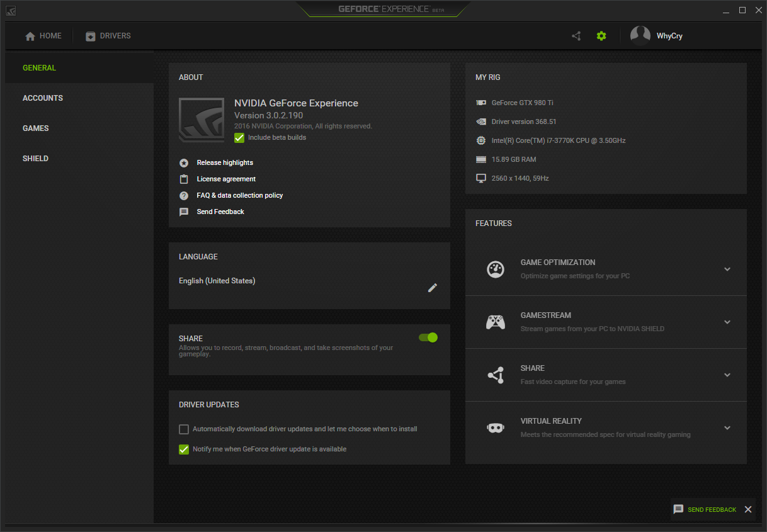Enable automatic driver update downloads checkbox
The height and width of the screenshot is (532, 767).
[184, 429]
